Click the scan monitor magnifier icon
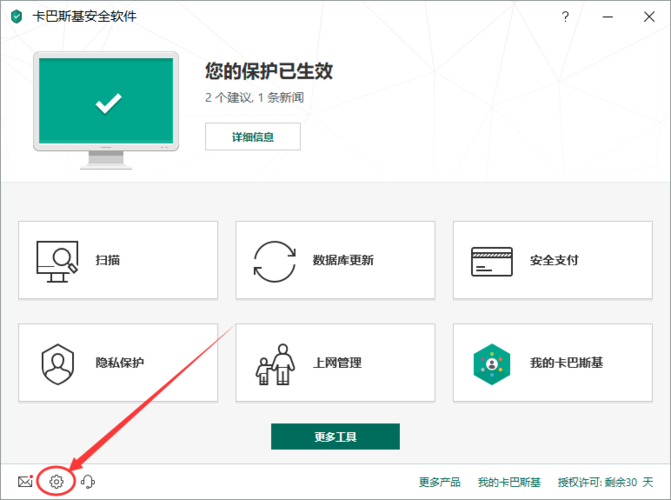 coord(57,261)
